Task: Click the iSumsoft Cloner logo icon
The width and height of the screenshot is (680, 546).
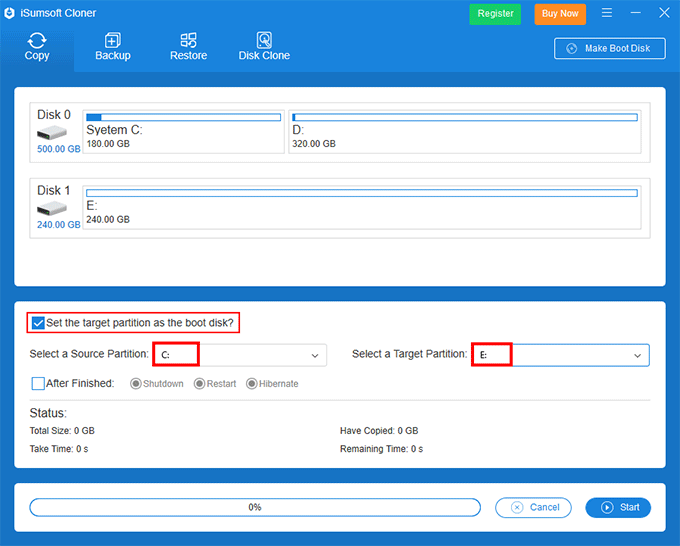Action: pos(10,13)
